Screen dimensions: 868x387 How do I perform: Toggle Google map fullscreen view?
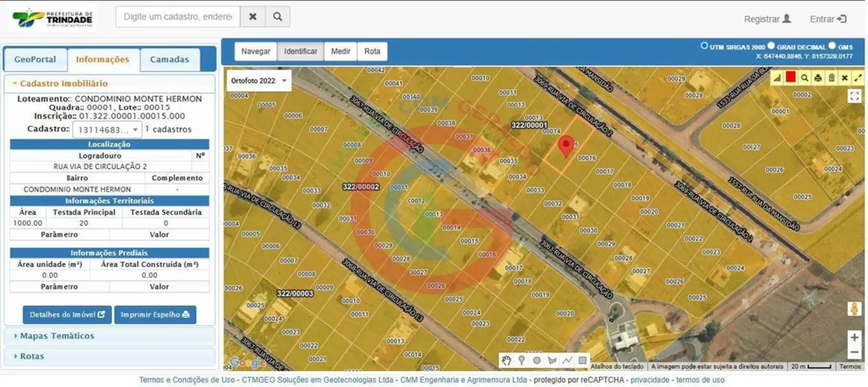tap(854, 96)
